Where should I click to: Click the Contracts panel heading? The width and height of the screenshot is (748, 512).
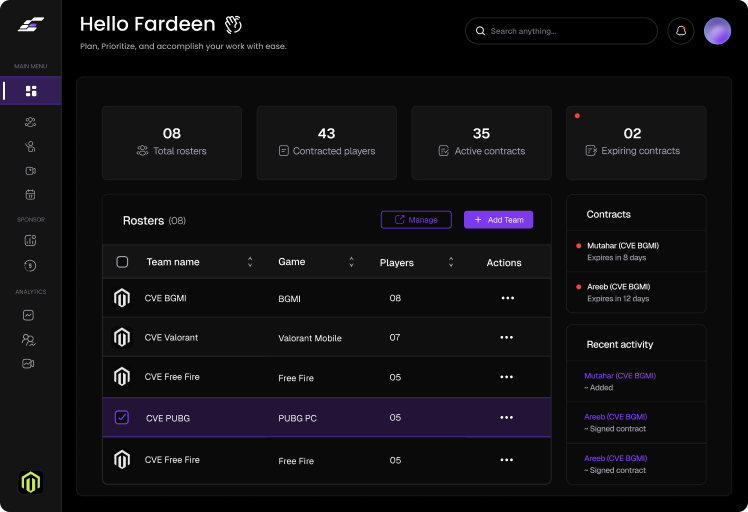click(x=609, y=214)
